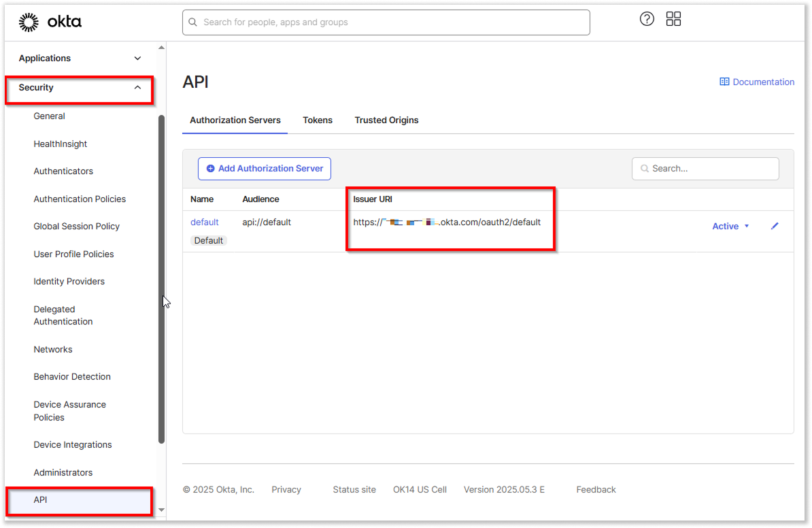This screenshot has width=812, height=528.
Task: Open Device Assurance Policies
Action: [x=70, y=411]
